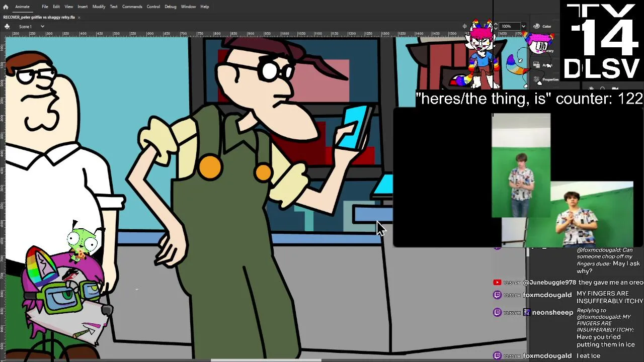Open the Help menu
This screenshot has height=362, width=644.
205,7
